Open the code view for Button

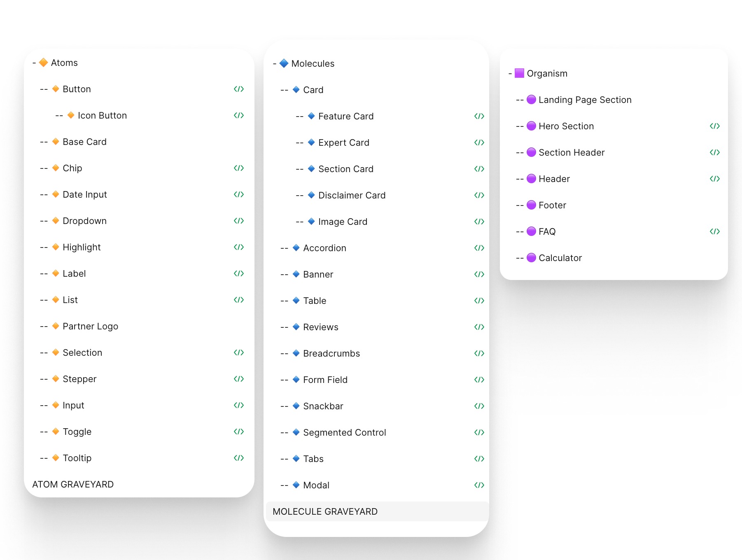point(239,89)
